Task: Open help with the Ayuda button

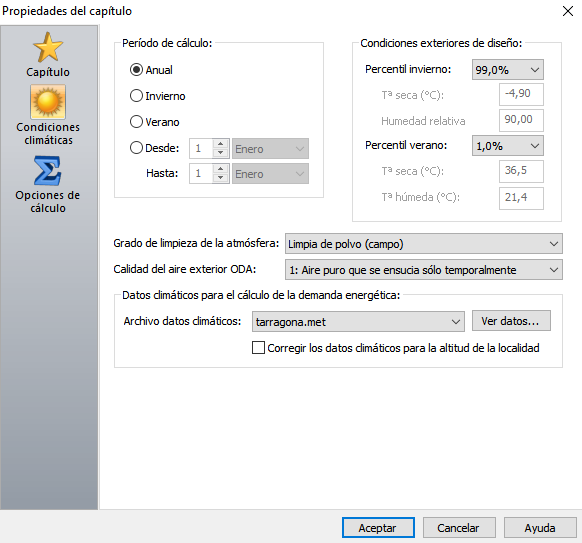Action: [540, 527]
